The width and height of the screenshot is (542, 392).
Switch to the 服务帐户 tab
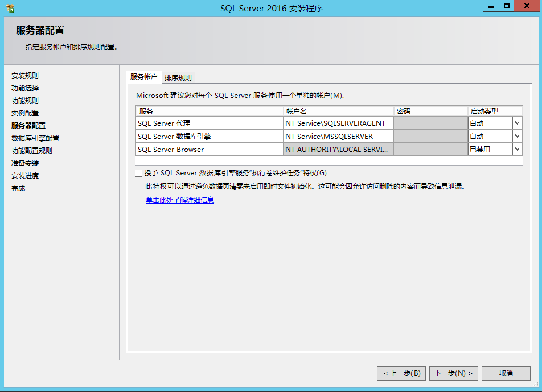(144, 77)
